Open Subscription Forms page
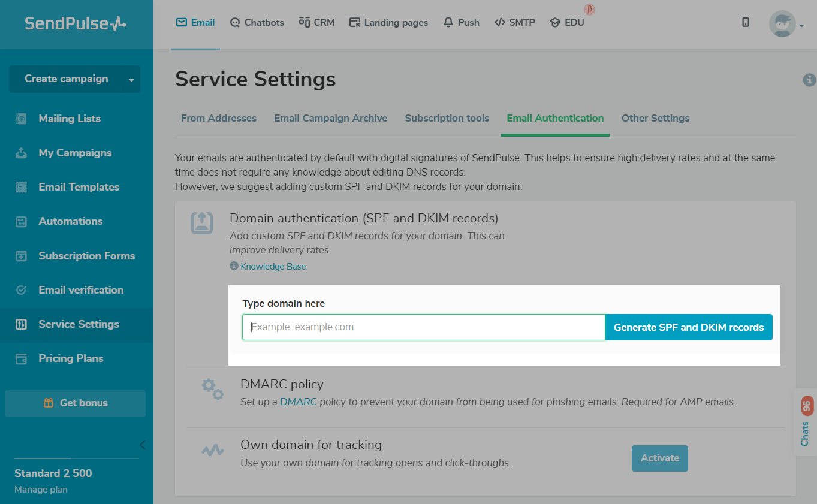The height and width of the screenshot is (504, 817). (86, 256)
